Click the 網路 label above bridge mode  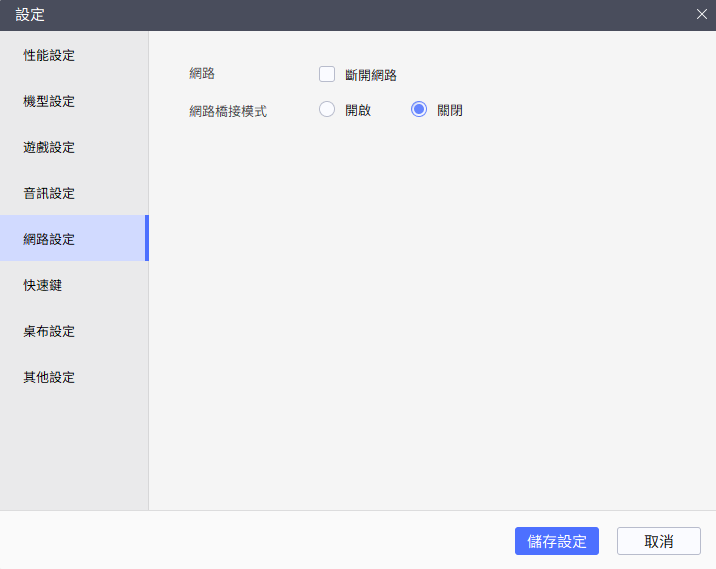(202, 74)
